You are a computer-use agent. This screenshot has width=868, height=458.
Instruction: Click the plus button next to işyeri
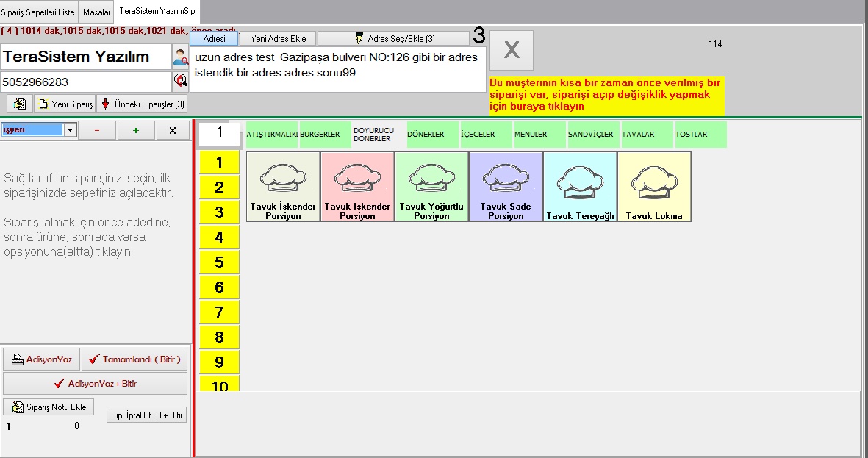click(136, 130)
